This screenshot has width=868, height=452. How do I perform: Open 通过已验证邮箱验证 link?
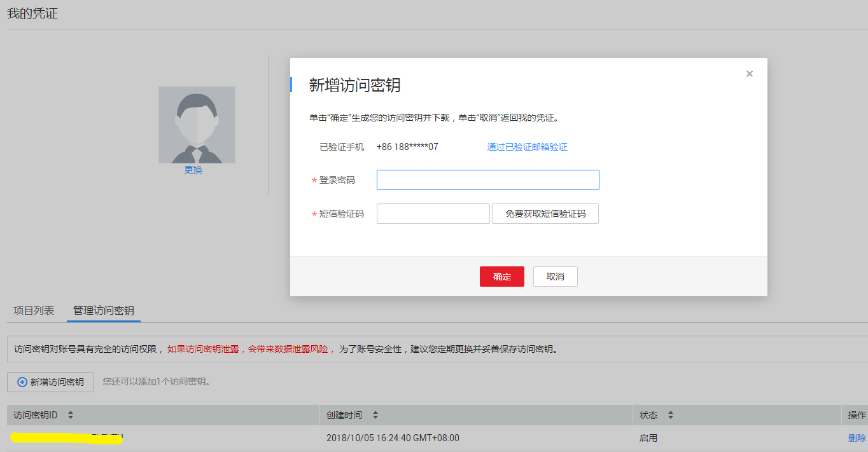pyautogui.click(x=527, y=147)
